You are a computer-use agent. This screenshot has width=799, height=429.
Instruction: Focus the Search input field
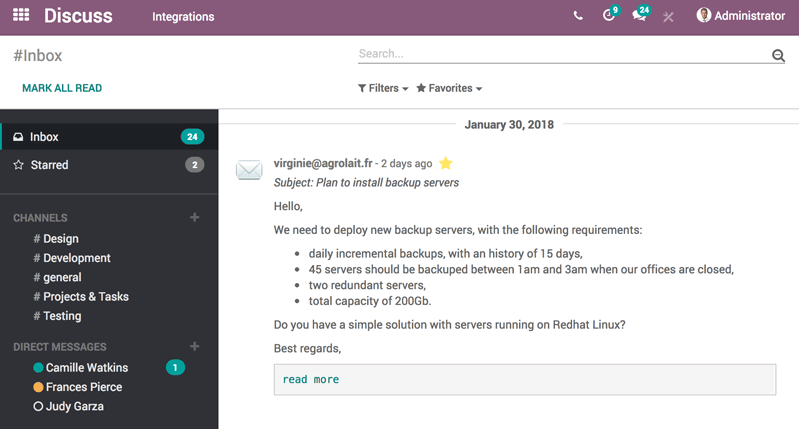pos(564,54)
